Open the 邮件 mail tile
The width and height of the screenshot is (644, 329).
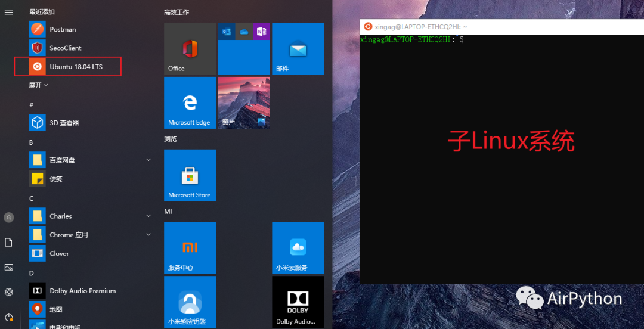click(x=298, y=48)
